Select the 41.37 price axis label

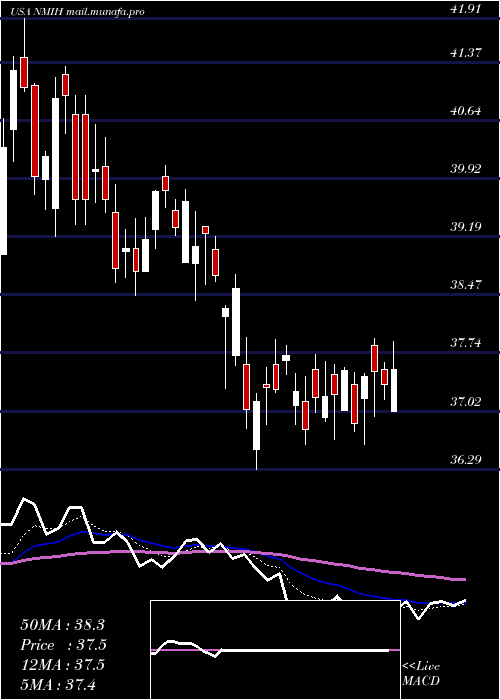(x=466, y=53)
